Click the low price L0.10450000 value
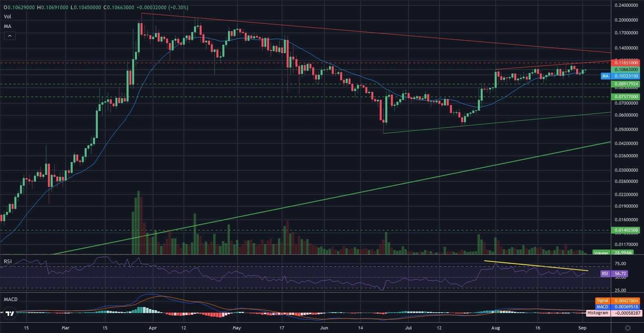 (85, 8)
